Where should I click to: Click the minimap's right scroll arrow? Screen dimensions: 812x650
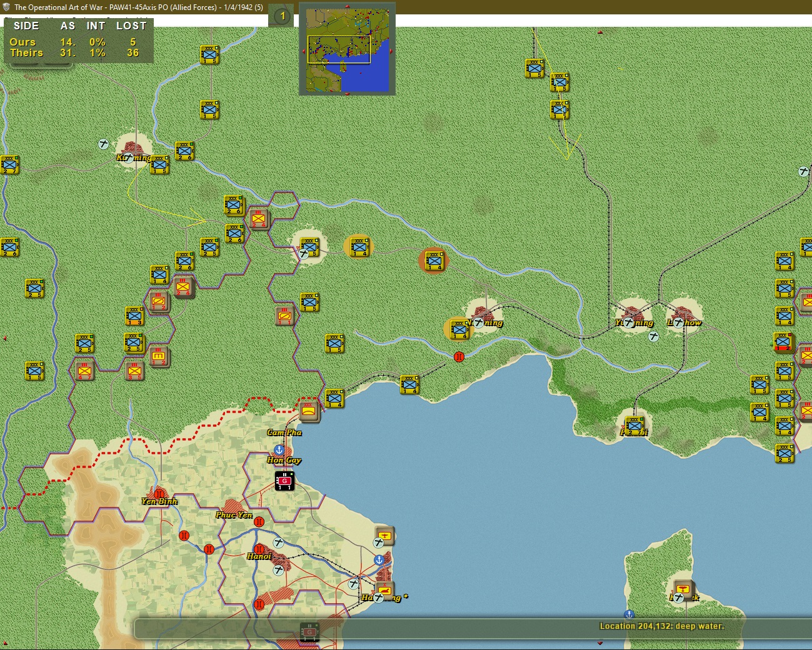(391, 51)
